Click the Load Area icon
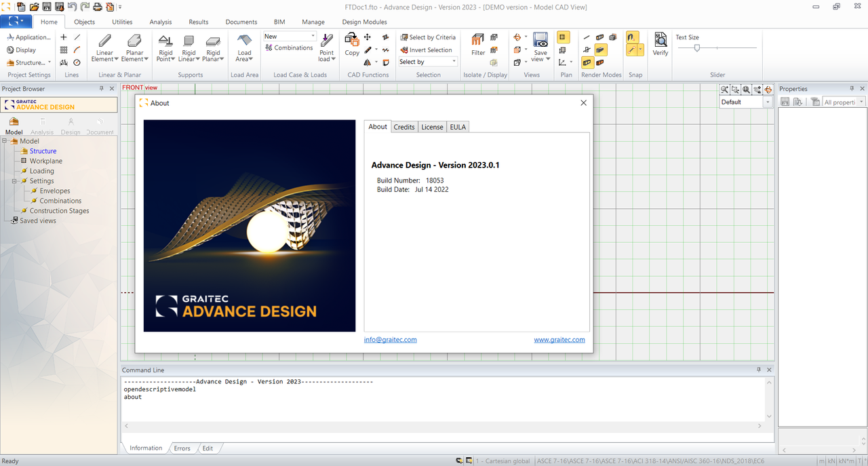The width and height of the screenshot is (868, 466). coord(244,47)
